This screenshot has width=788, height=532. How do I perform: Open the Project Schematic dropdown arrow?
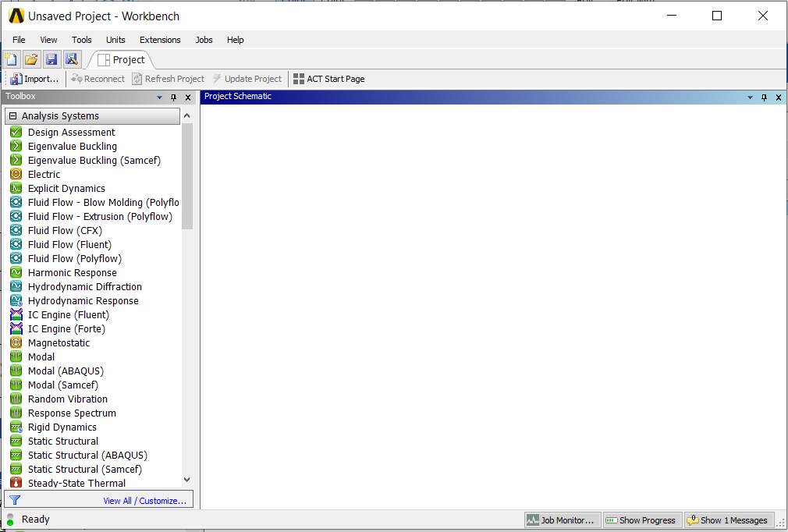pyautogui.click(x=750, y=98)
